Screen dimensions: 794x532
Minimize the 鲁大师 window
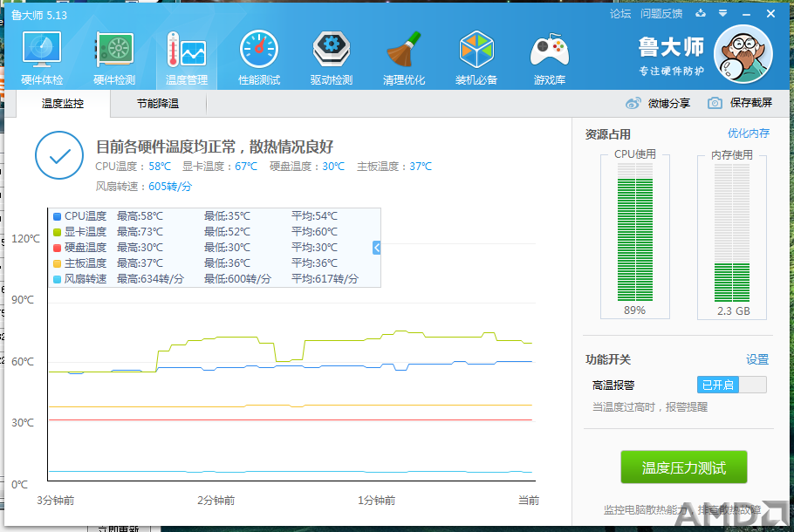point(746,14)
